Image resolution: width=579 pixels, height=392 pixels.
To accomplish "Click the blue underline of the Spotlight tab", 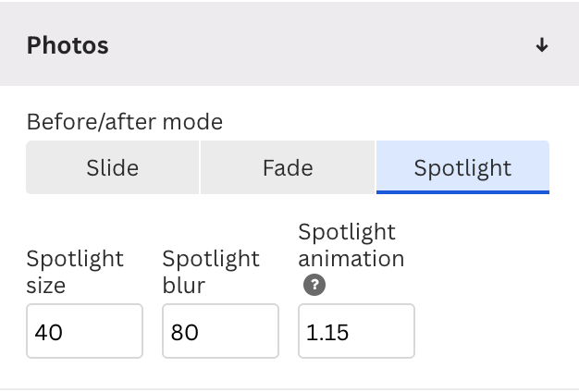I will pyautogui.click(x=462, y=191).
